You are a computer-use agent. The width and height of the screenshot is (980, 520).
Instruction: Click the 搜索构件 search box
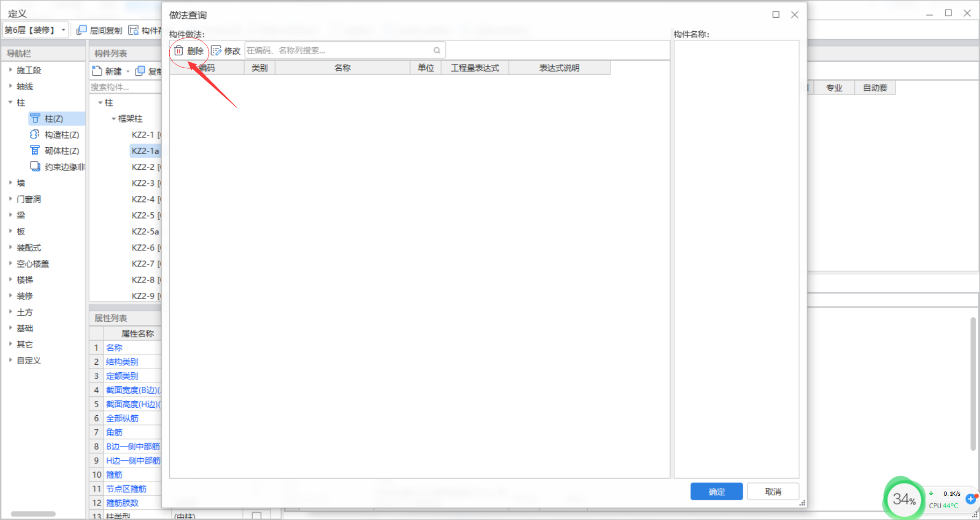[x=125, y=87]
